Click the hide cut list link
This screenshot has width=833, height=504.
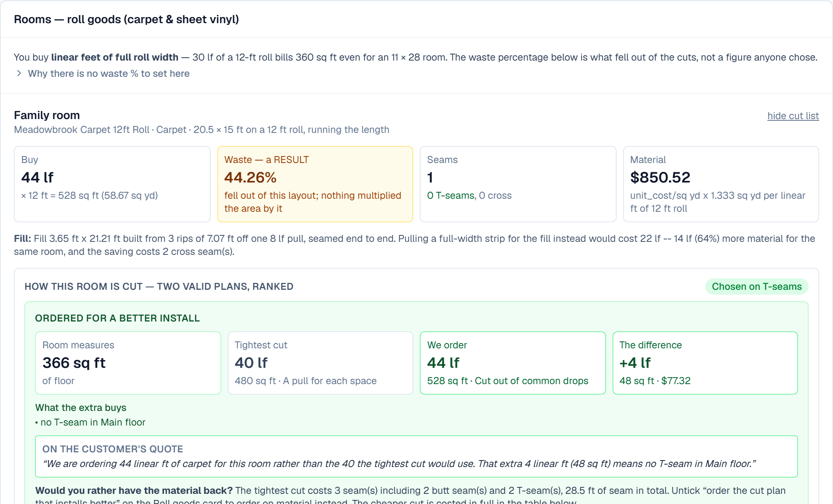point(793,116)
